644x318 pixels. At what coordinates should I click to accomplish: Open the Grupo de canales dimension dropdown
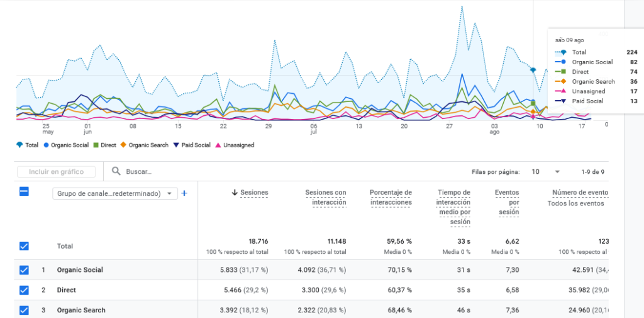[115, 193]
